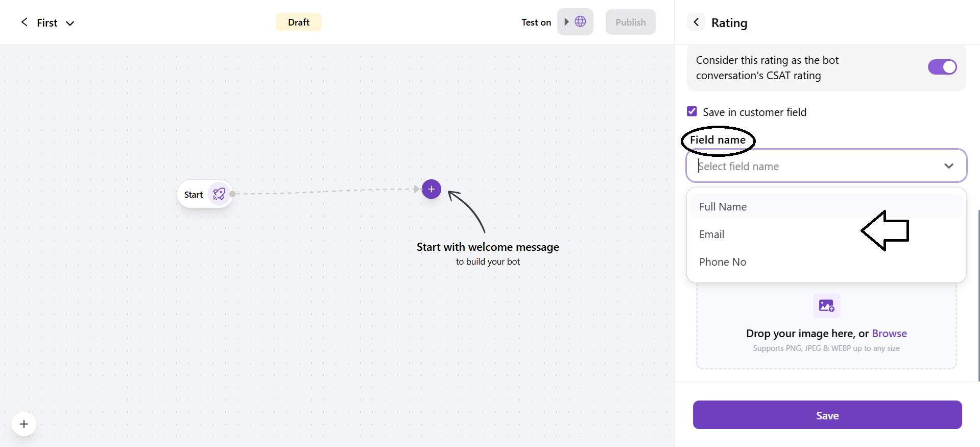The height and width of the screenshot is (447, 980).
Task: Click the Draft status badge
Action: 298,22
